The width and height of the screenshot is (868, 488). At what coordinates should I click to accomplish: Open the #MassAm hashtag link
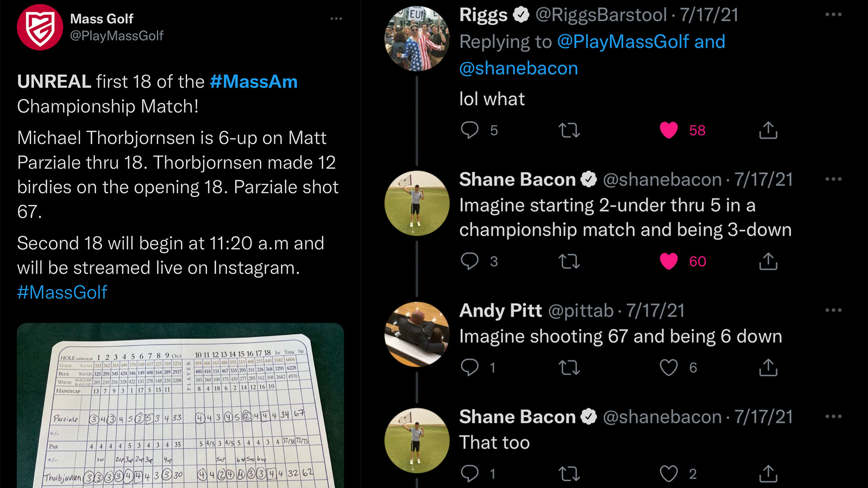point(254,82)
